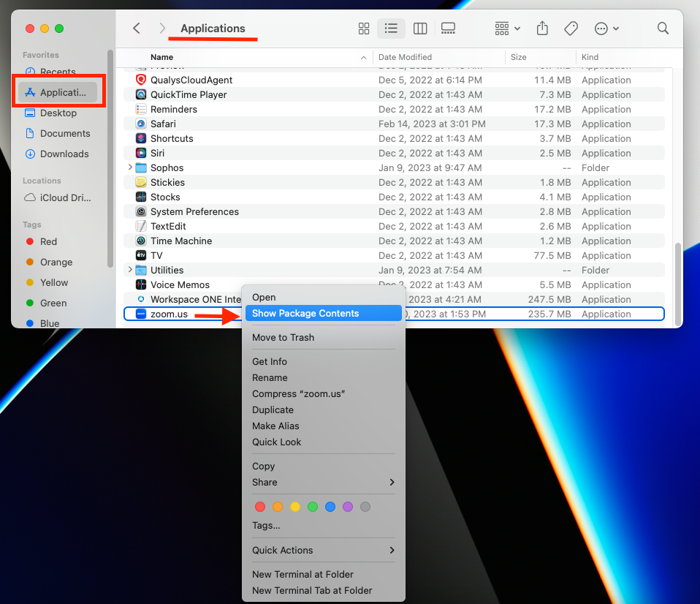The width and height of the screenshot is (700, 604).
Task: Pick the purple tag color dot
Action: 348,507
